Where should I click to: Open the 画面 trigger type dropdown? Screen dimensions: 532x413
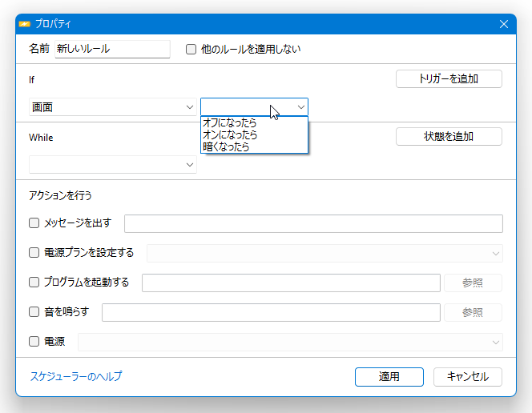113,107
